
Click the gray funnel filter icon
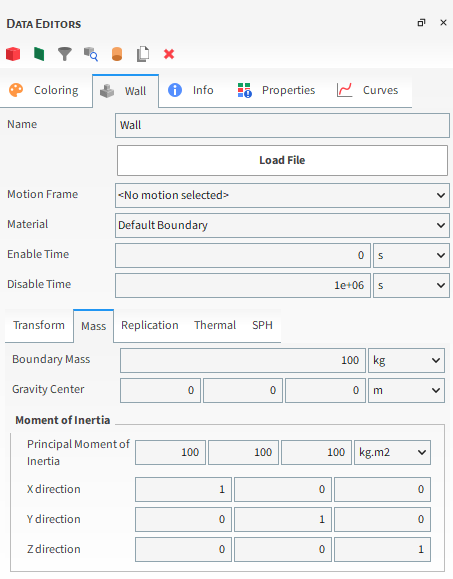tap(65, 54)
